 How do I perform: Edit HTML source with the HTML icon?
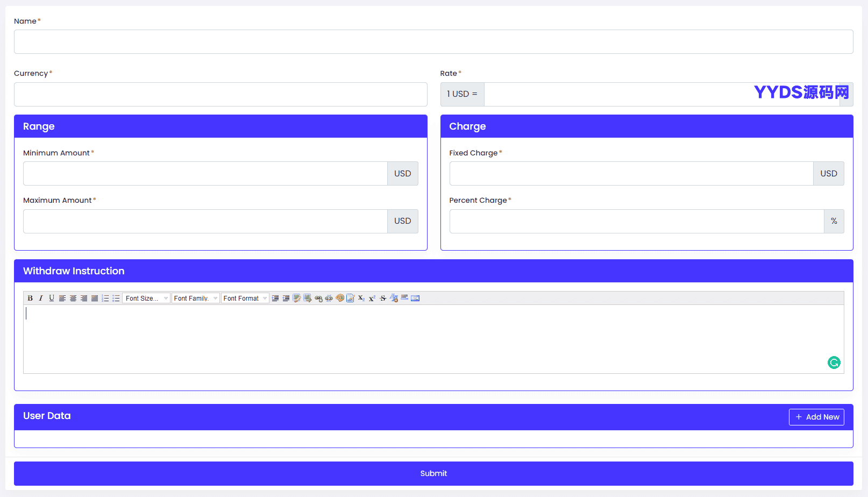tap(415, 298)
